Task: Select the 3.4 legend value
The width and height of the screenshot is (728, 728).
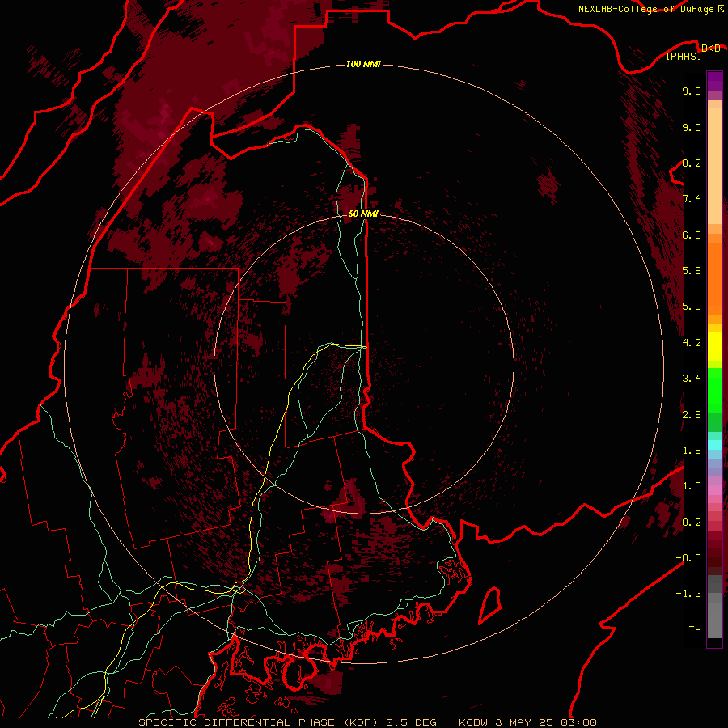Action: click(x=692, y=379)
